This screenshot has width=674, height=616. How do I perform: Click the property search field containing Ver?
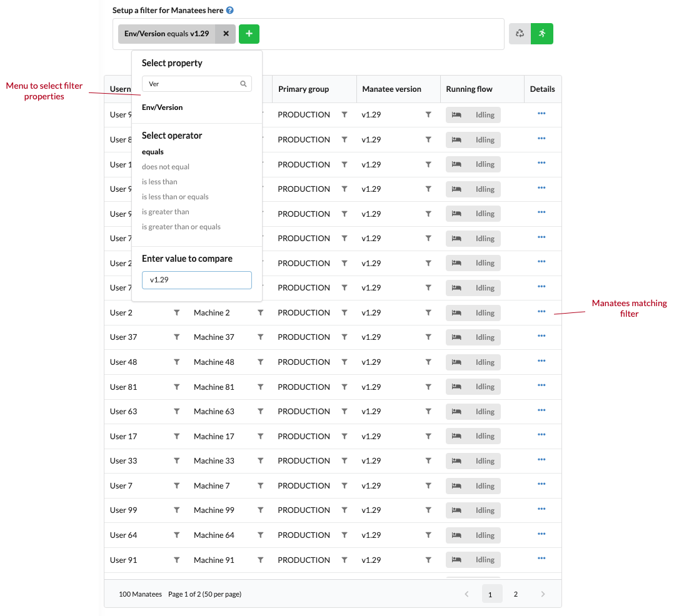196,84
